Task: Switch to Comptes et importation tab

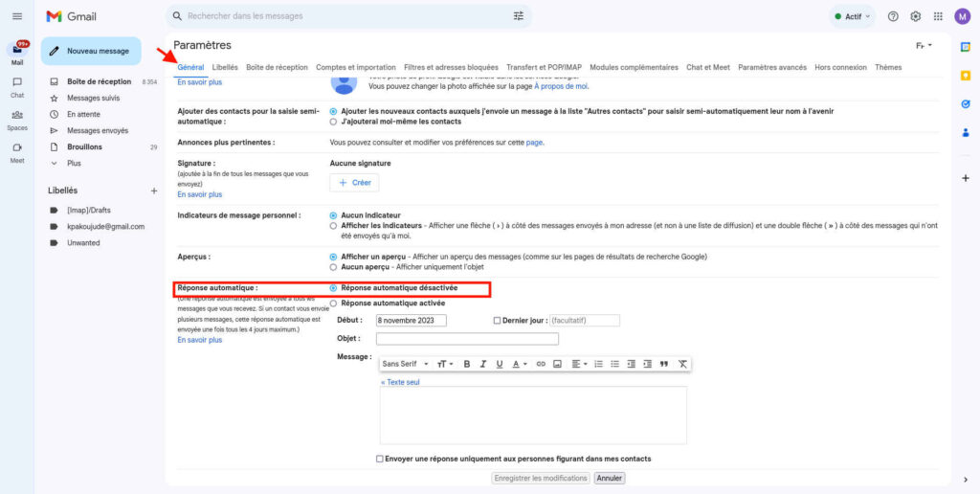Action: (356, 68)
